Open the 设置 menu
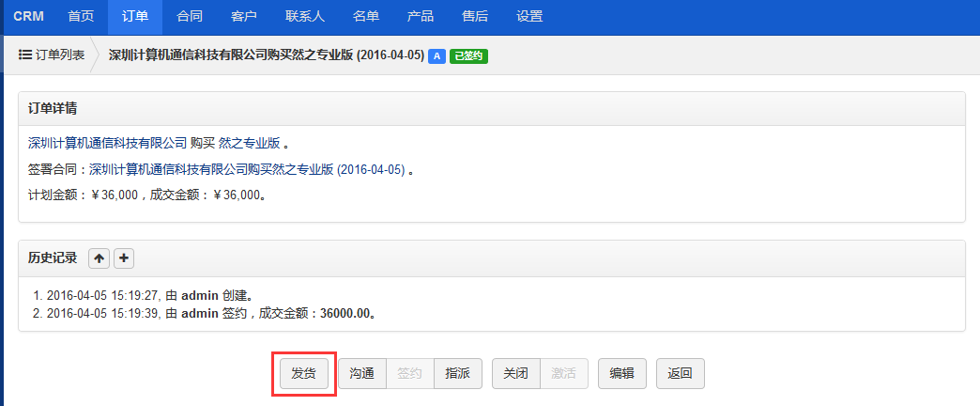 pyautogui.click(x=529, y=17)
